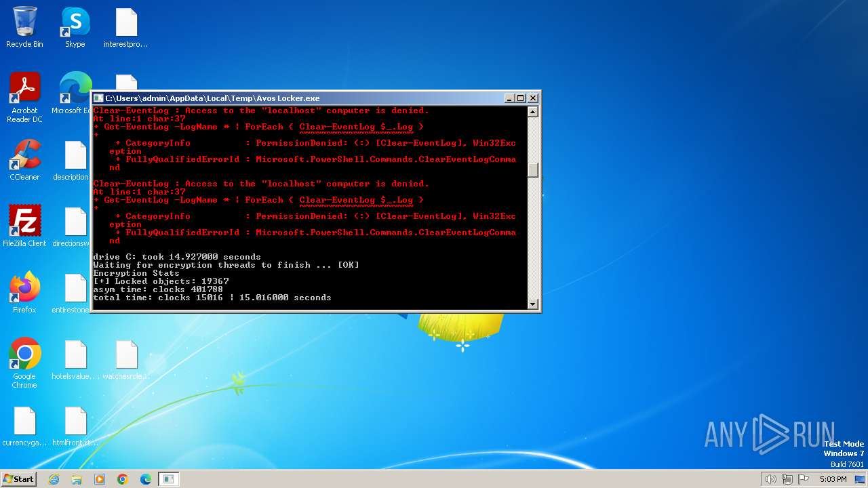Click the 5:03 PM system clock
Screen dimensions: 868x488
[x=833, y=479]
